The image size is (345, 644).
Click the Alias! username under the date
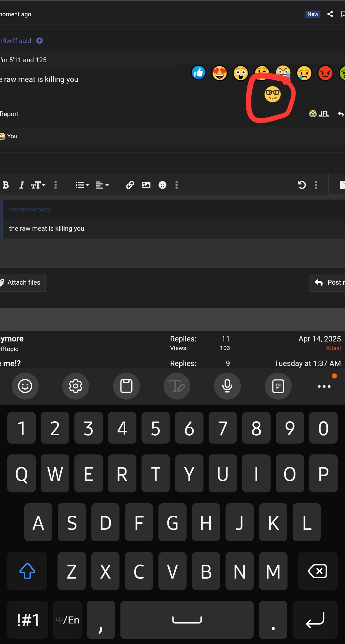333,348
